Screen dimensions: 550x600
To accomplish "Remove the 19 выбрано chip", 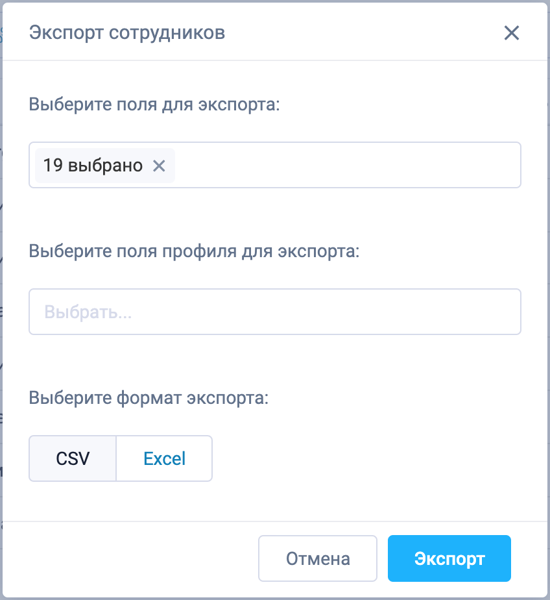I will point(159,166).
